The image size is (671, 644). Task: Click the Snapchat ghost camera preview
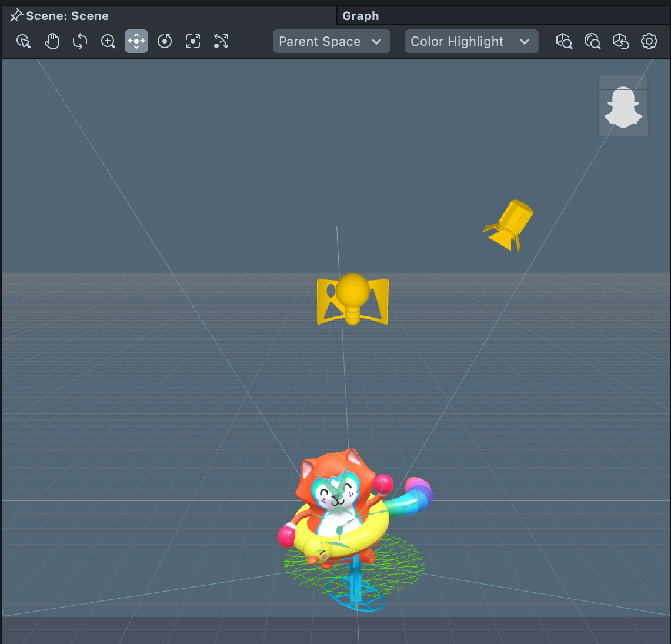click(623, 107)
